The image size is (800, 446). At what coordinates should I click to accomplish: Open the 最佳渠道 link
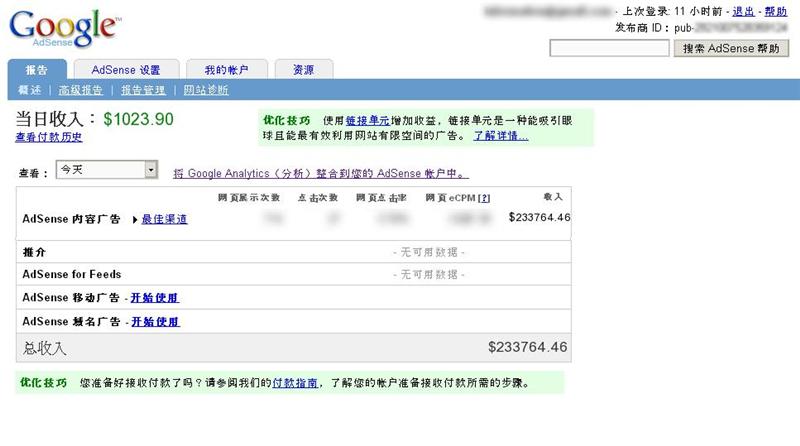point(164,219)
